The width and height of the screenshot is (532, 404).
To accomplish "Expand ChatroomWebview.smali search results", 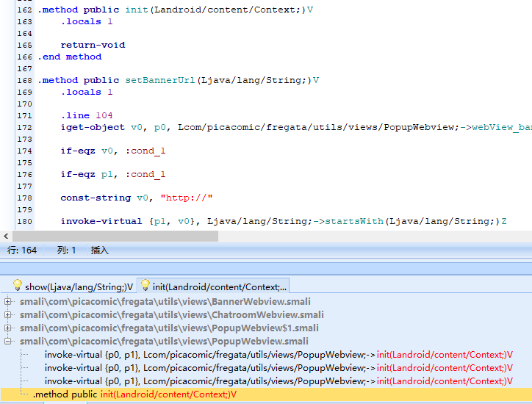I will 8,315.
